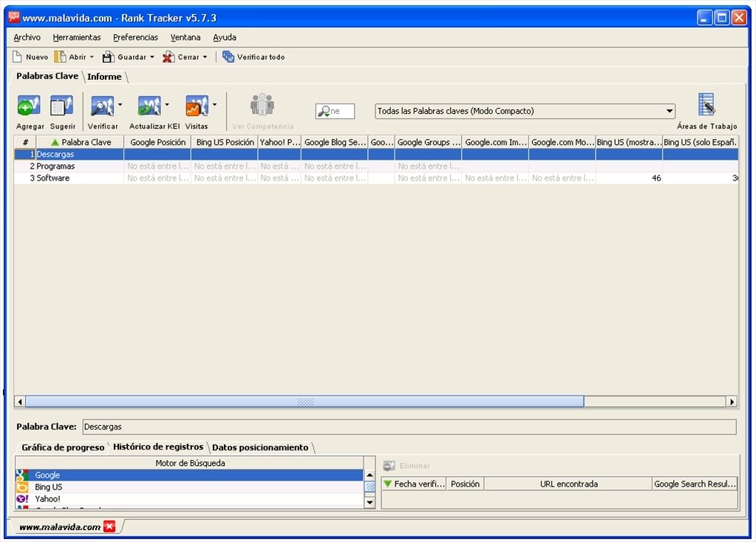Viewport: 756px width, 542px height.
Task: Expand the Abrir dropdown arrow
Action: pos(92,57)
